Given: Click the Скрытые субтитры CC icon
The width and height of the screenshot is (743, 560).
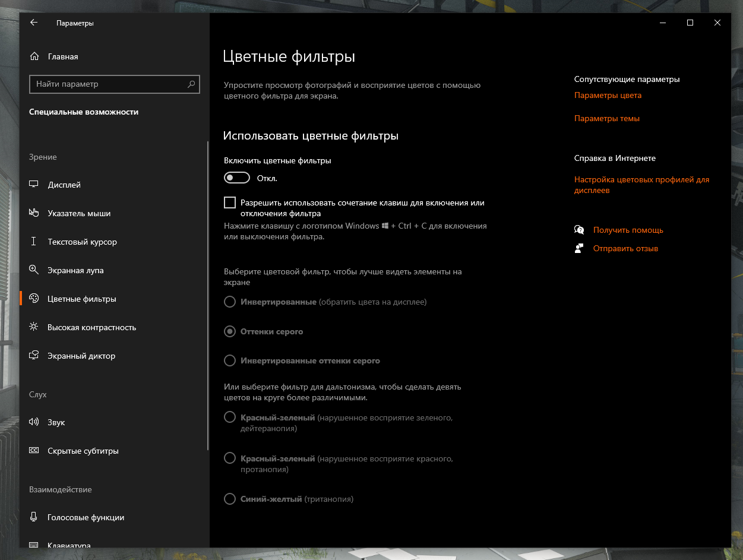Looking at the screenshot, I should pyautogui.click(x=34, y=451).
